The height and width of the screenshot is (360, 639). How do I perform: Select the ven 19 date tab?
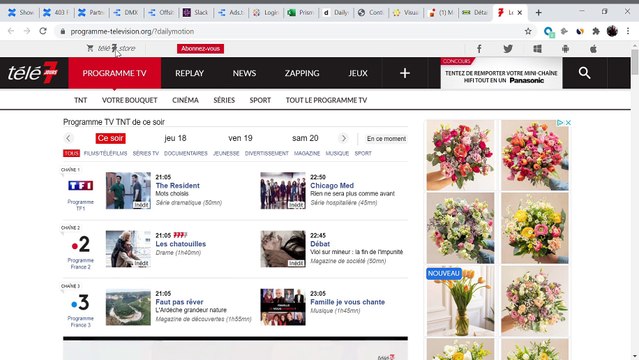[240, 138]
